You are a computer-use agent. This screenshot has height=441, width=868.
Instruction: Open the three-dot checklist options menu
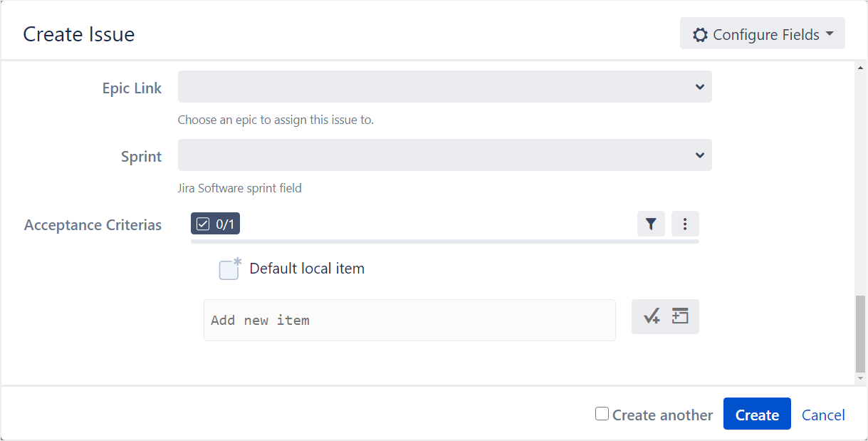pyautogui.click(x=685, y=224)
